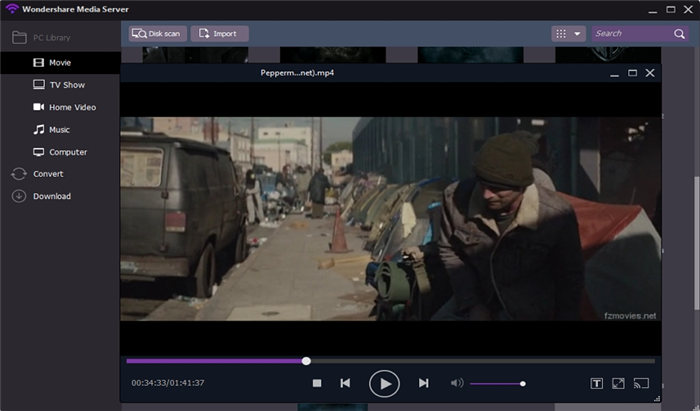The height and width of the screenshot is (411, 700).
Task: Click the Import button
Action: tap(219, 33)
